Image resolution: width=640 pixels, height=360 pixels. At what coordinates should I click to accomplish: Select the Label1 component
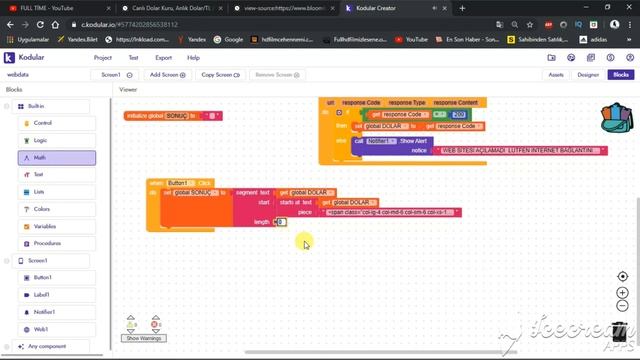[57, 295]
